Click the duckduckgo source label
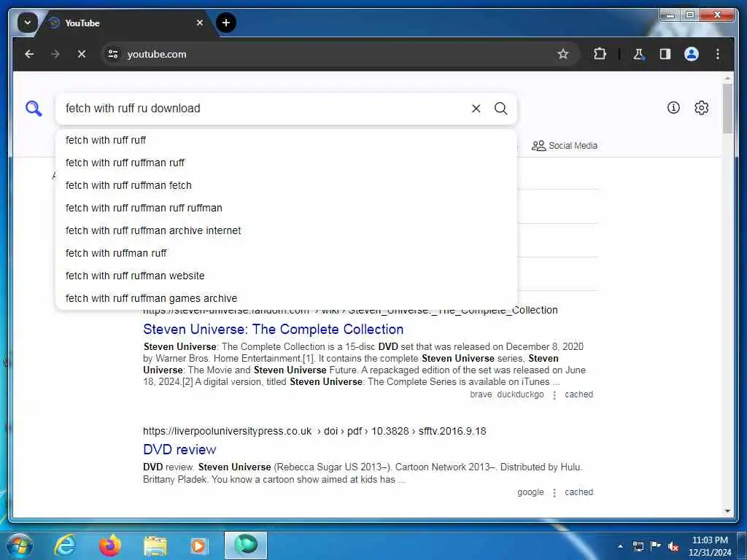This screenshot has width=747, height=560. coord(520,394)
